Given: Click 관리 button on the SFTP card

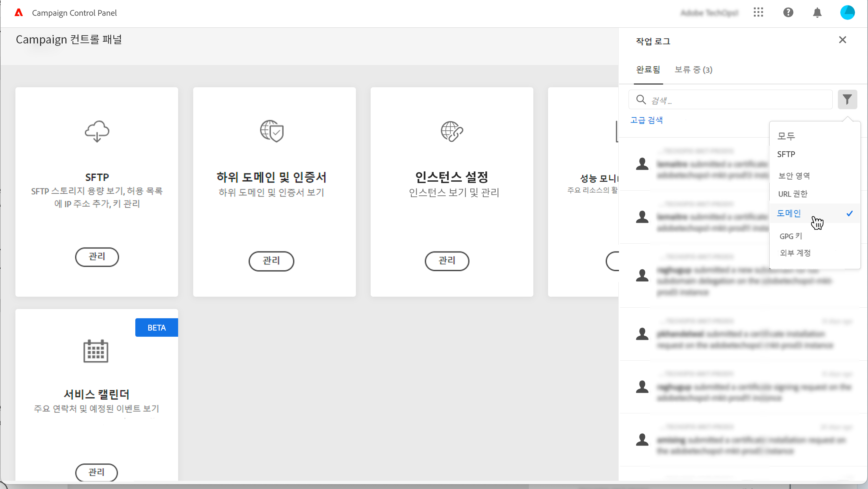Looking at the screenshot, I should pyautogui.click(x=97, y=257).
